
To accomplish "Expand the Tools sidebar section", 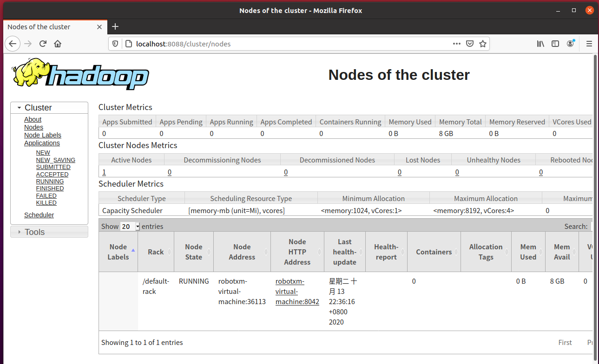I will [34, 232].
